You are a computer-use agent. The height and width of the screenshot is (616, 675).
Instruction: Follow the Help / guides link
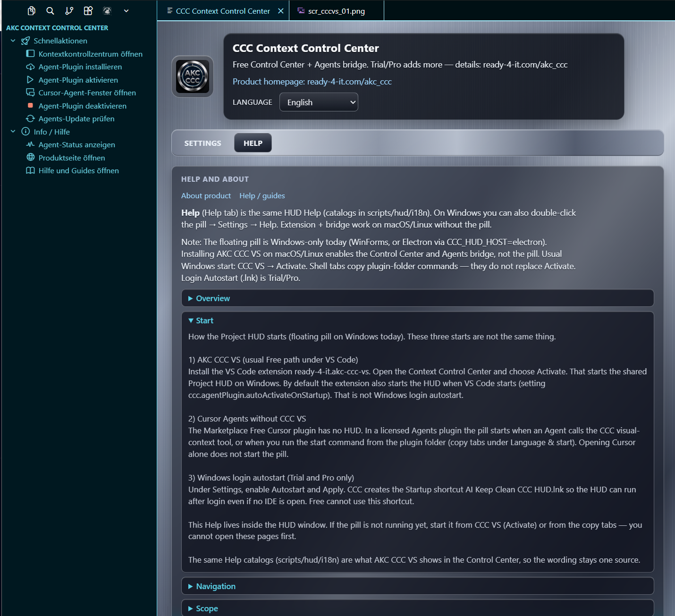262,196
